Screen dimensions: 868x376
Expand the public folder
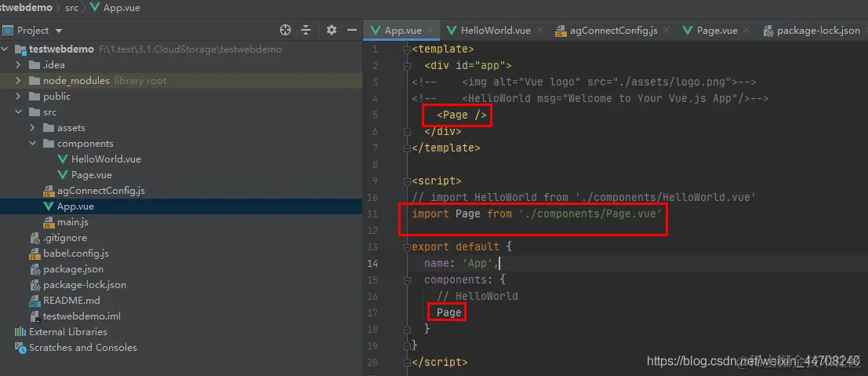[x=18, y=96]
